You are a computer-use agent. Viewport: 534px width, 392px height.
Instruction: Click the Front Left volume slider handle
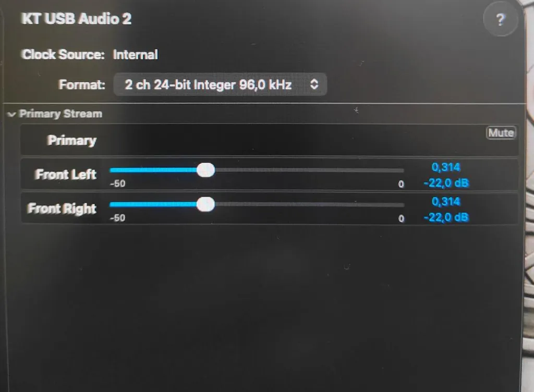pos(206,170)
